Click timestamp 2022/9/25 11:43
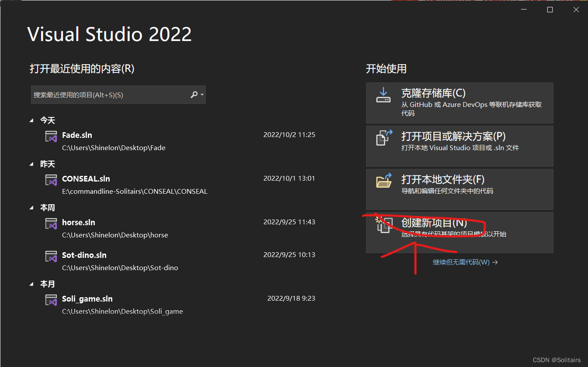The image size is (588, 367). click(x=289, y=222)
